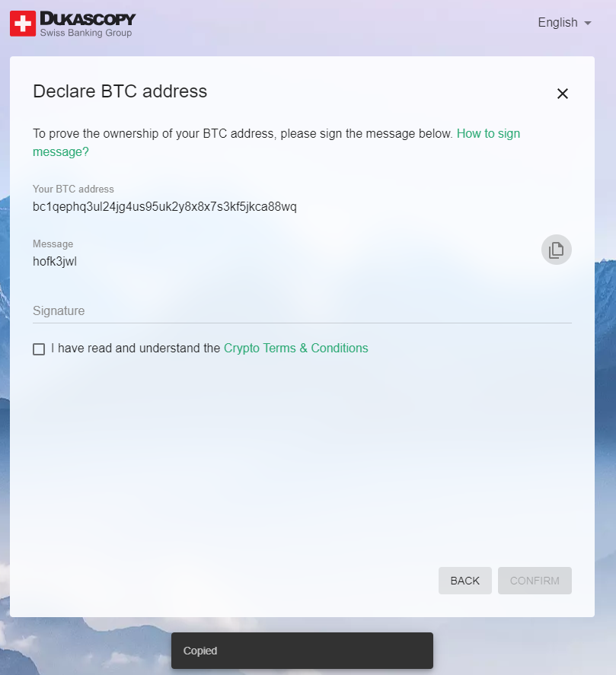Tick the Crypto Terms agreement checkbox
This screenshot has width=616, height=675.
(39, 349)
